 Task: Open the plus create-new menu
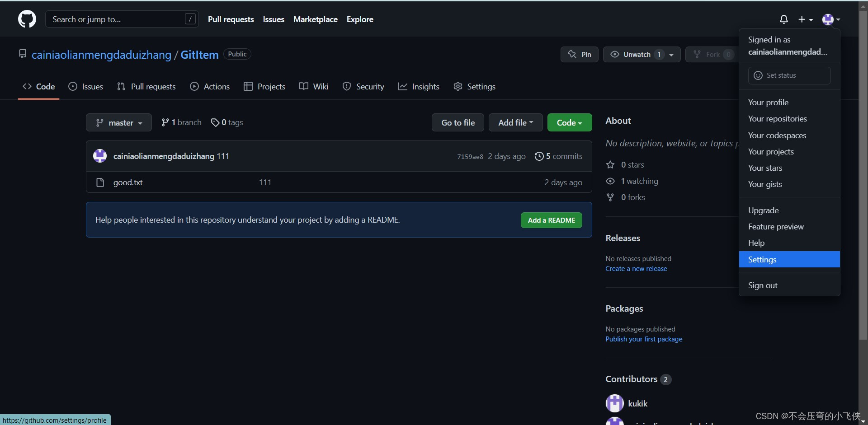coord(806,19)
